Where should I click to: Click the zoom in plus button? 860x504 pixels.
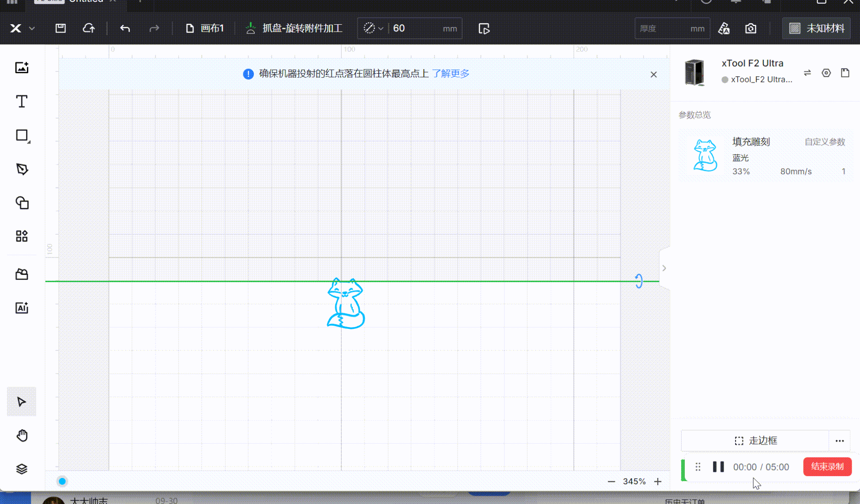[657, 481]
